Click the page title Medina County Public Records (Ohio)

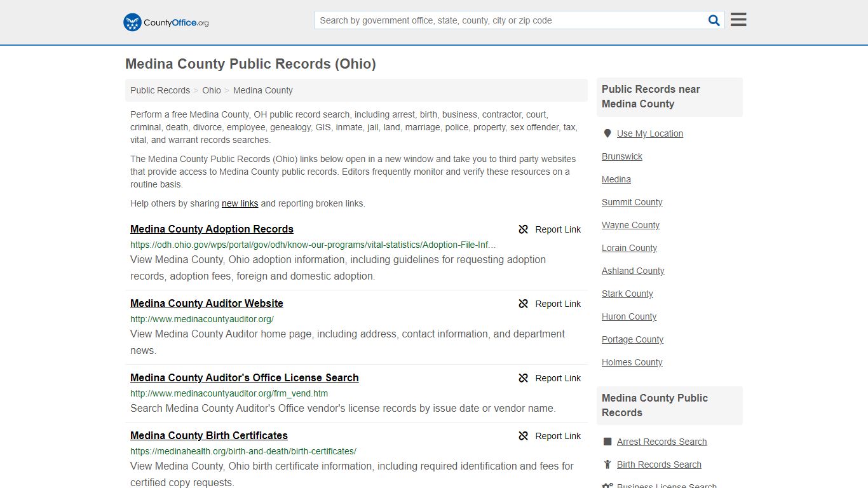click(250, 64)
